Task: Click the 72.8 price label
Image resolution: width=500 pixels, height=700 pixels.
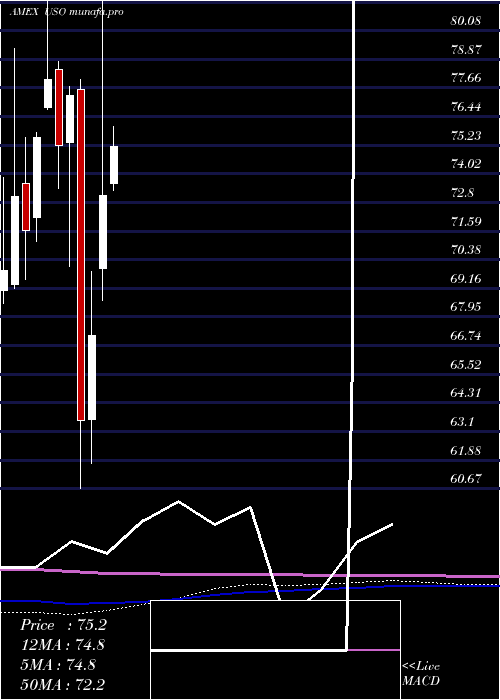Action: point(462,193)
